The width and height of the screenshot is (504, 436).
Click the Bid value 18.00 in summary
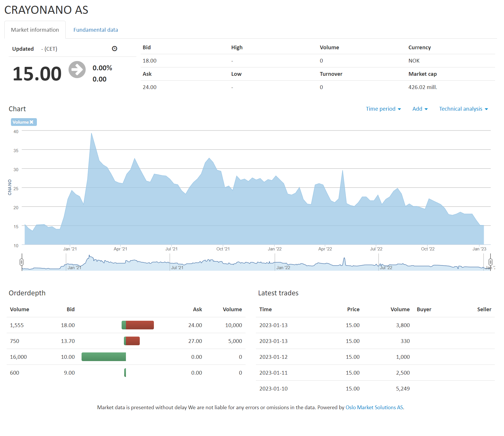pos(150,61)
